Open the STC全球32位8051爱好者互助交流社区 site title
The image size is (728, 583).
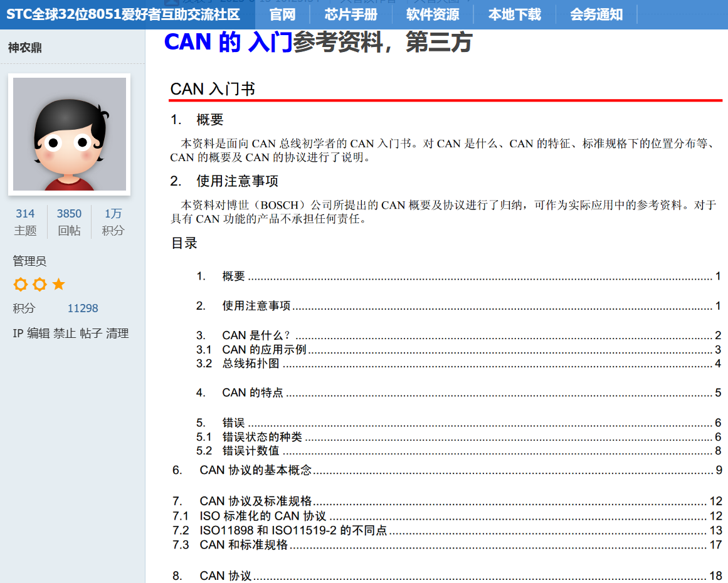point(123,14)
